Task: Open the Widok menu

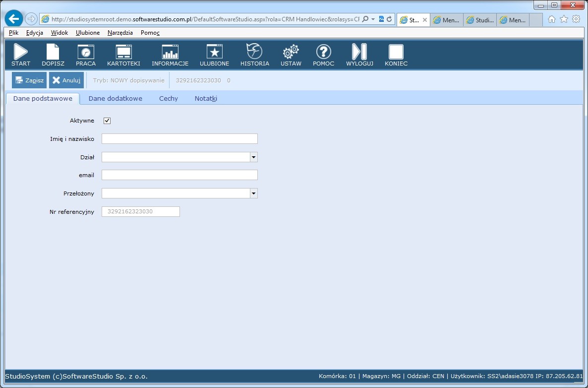Action: click(59, 33)
